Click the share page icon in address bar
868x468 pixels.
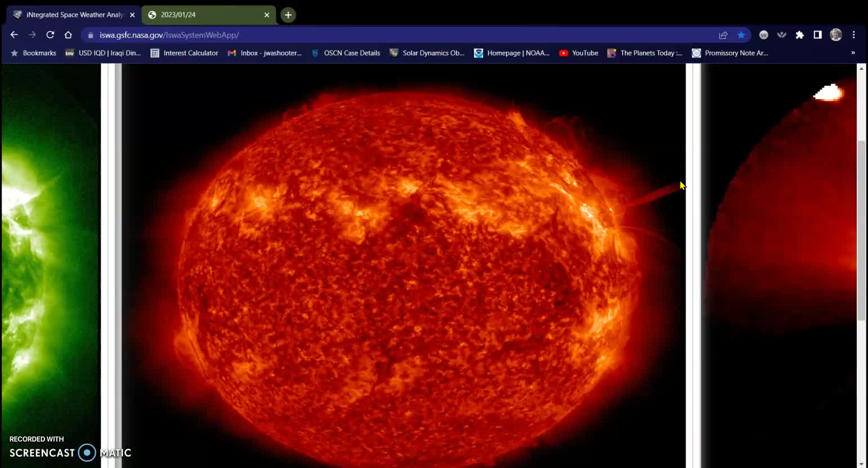point(723,35)
